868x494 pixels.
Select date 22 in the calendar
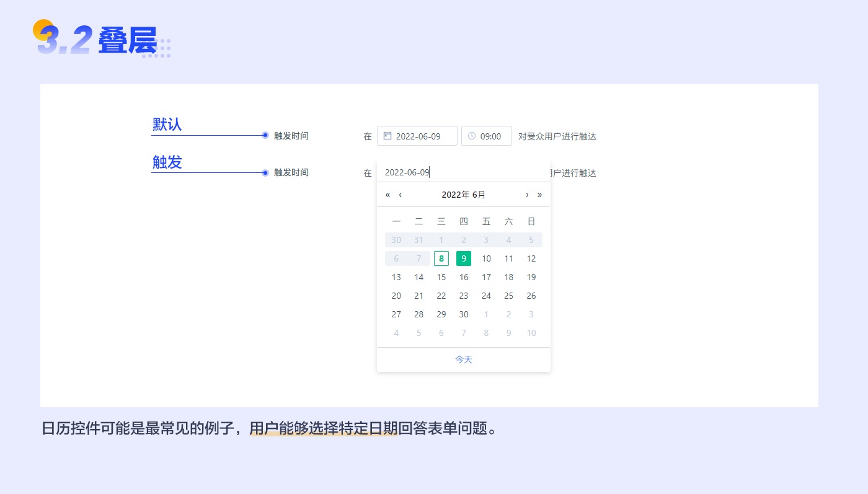pos(441,296)
